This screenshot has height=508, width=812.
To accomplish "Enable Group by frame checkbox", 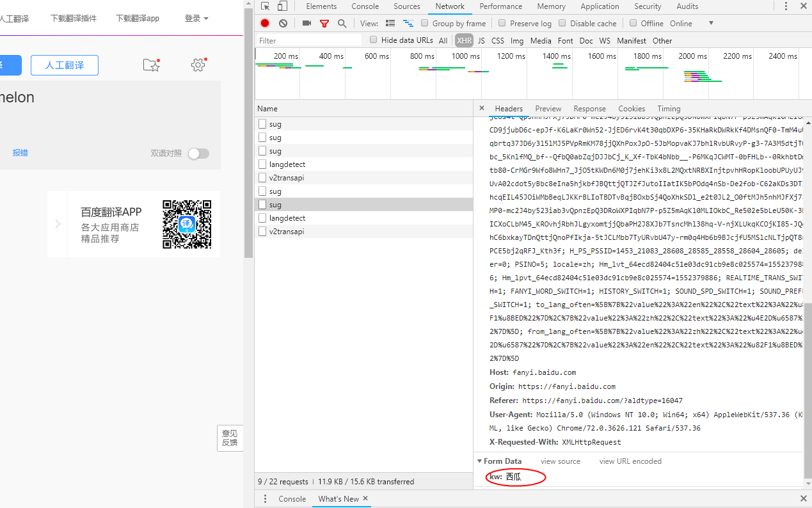I will (425, 23).
